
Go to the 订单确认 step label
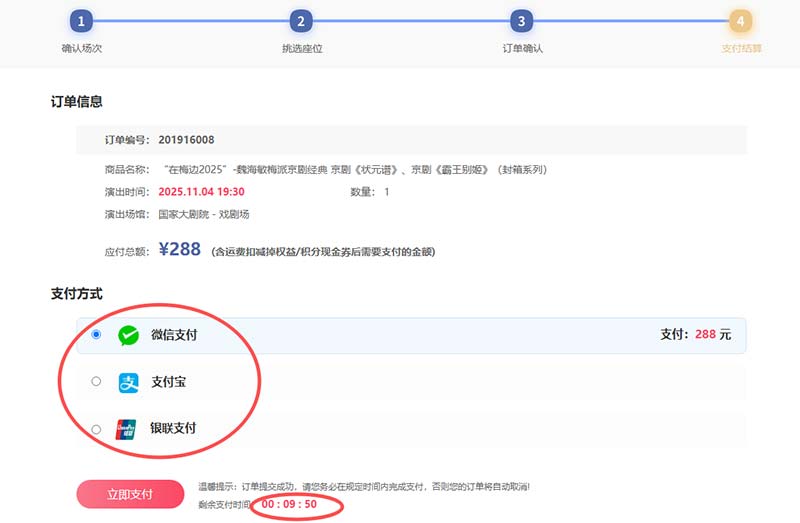point(521,48)
